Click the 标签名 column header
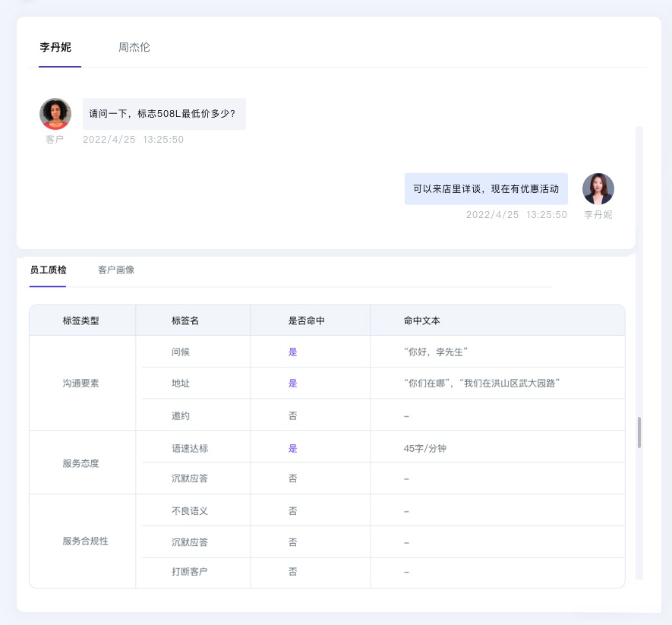 pos(185,320)
